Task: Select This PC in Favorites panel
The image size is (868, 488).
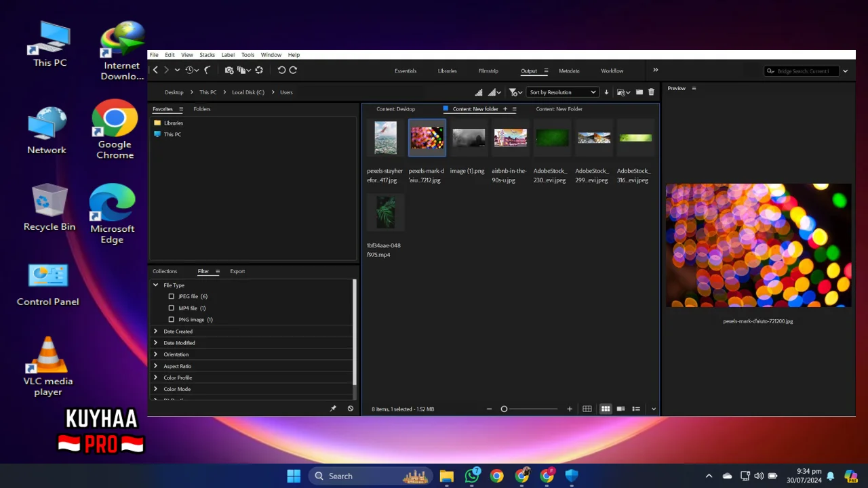Action: coord(172,134)
